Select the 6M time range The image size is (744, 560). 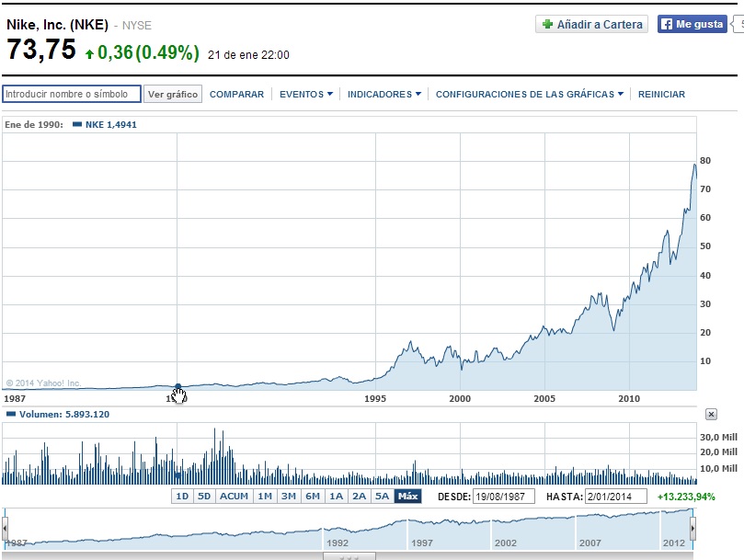[x=313, y=497]
